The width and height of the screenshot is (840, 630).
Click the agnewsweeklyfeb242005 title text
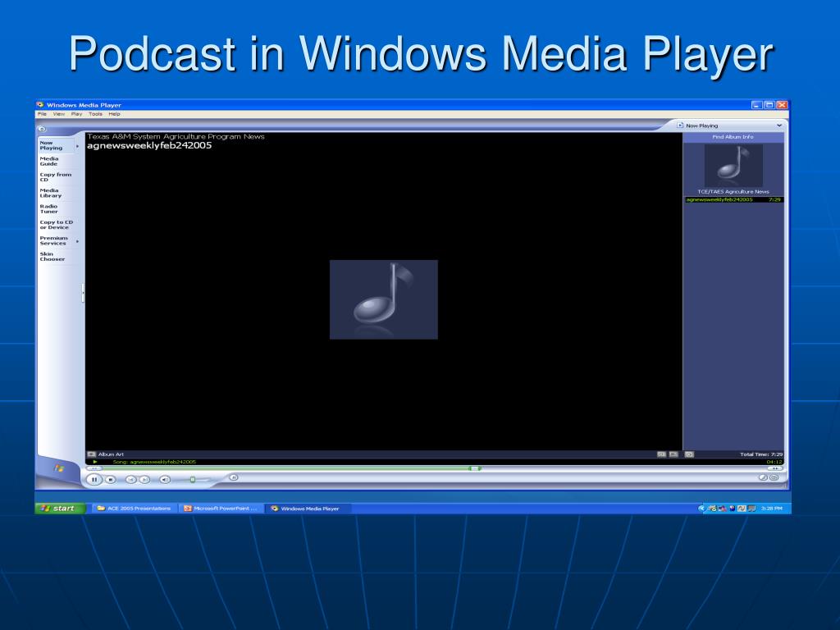[149, 145]
